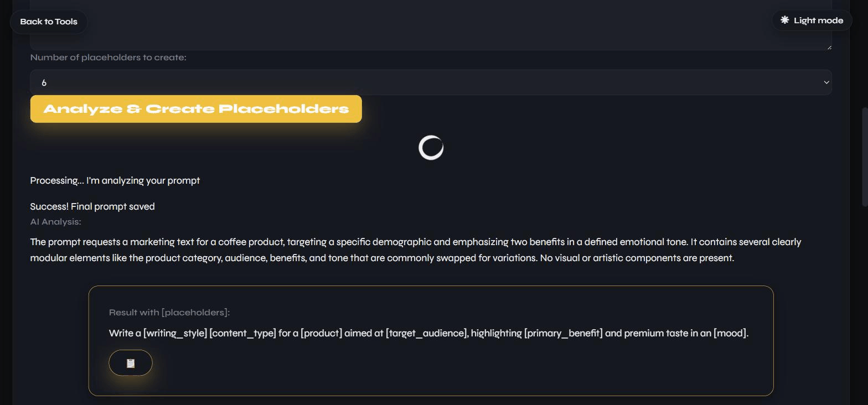This screenshot has width=868, height=405.
Task: Click the page vertical scrollbar
Action: pyautogui.click(x=864, y=158)
